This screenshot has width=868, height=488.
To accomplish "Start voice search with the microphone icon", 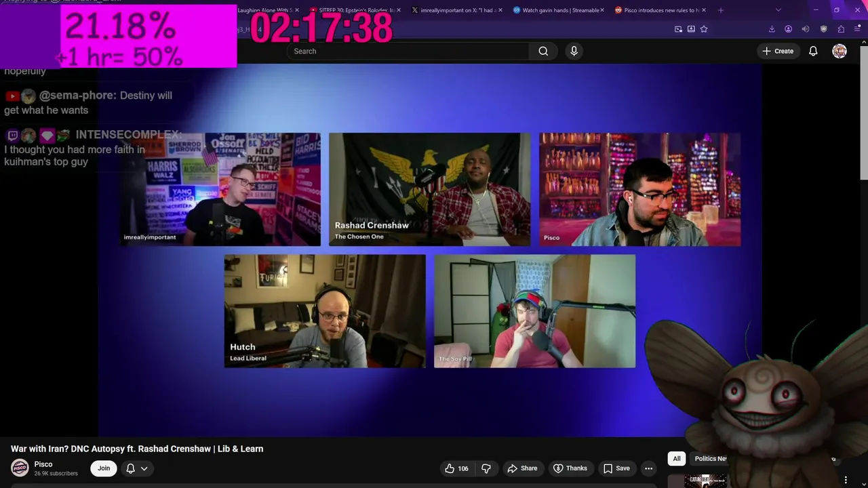I will pyautogui.click(x=574, y=51).
